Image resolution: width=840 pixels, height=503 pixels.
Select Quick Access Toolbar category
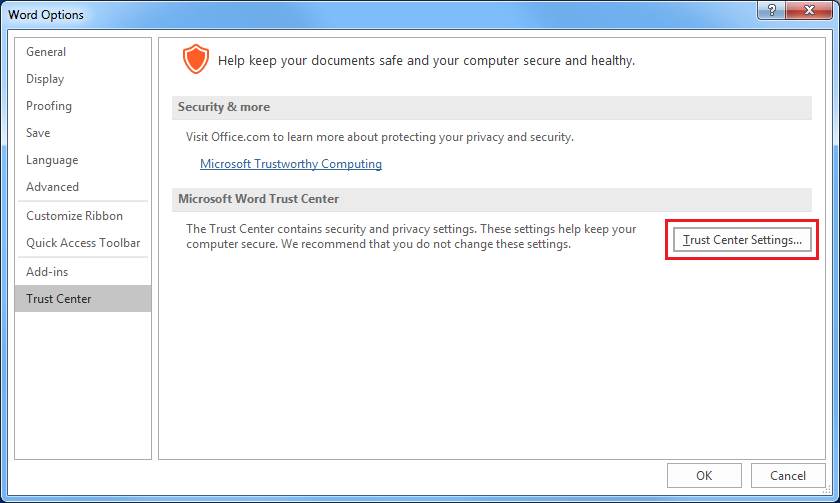pos(83,243)
